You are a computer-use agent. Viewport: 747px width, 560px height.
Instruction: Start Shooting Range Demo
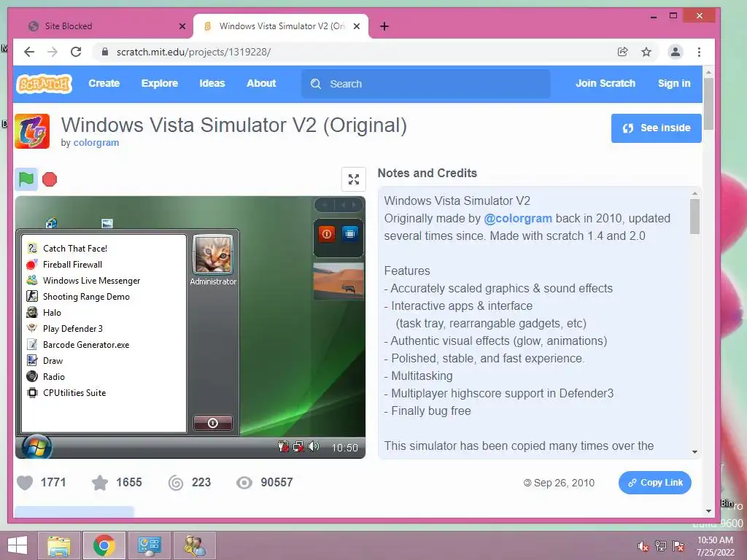point(86,297)
